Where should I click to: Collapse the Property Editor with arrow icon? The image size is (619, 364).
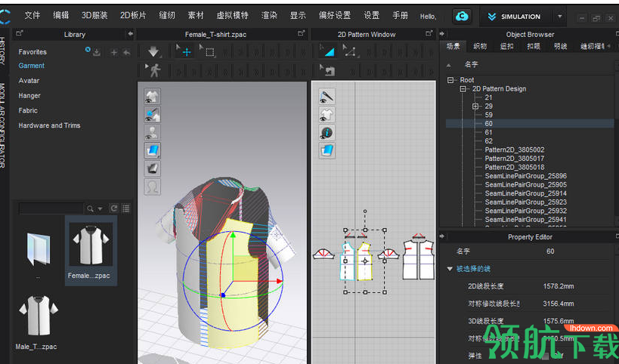point(441,236)
